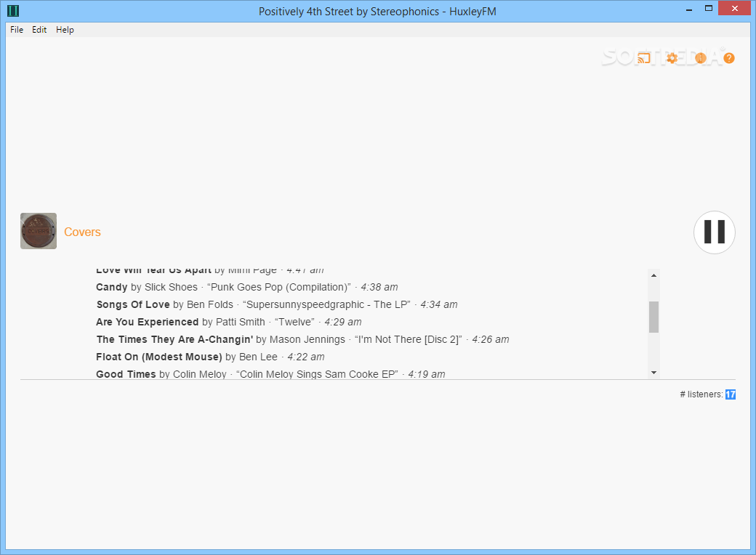This screenshot has width=756, height=555.
Task: Close the HuxleyFM window
Action: click(x=735, y=8)
